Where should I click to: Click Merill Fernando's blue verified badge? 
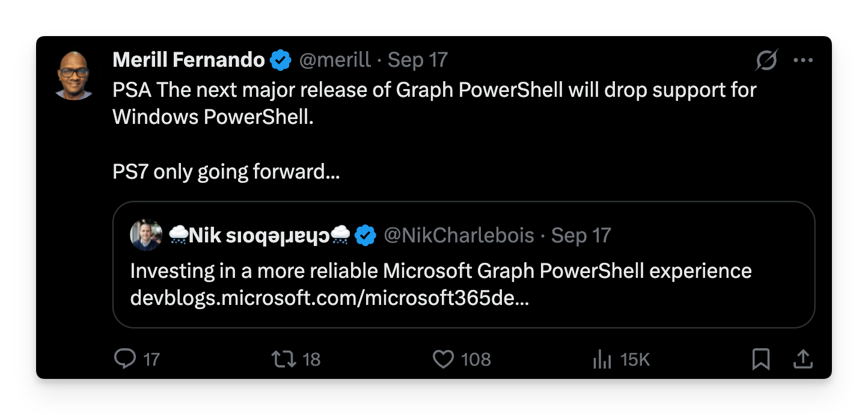point(280,60)
